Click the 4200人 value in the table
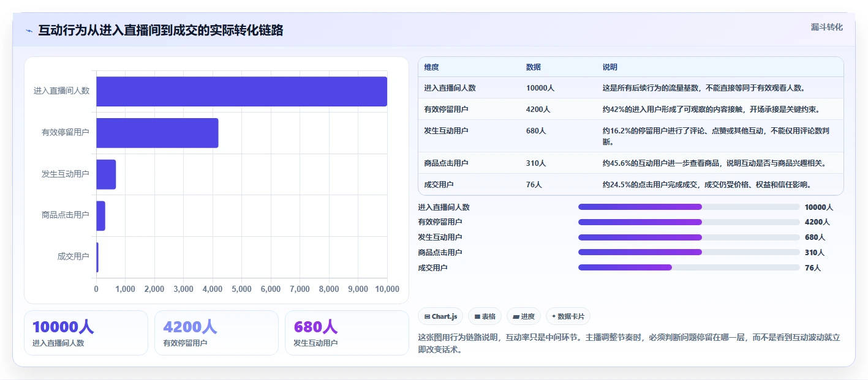Viewport: 868px width, 380px height. pyautogui.click(x=538, y=110)
